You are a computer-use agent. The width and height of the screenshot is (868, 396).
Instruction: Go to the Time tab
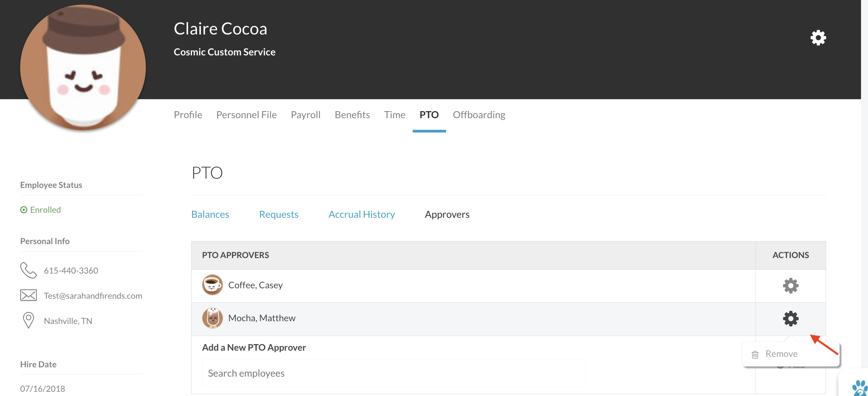click(x=394, y=115)
